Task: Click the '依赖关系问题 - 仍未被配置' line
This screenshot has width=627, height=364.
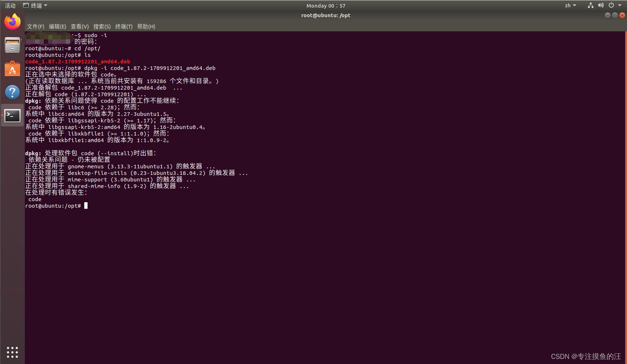Action: coord(69,160)
